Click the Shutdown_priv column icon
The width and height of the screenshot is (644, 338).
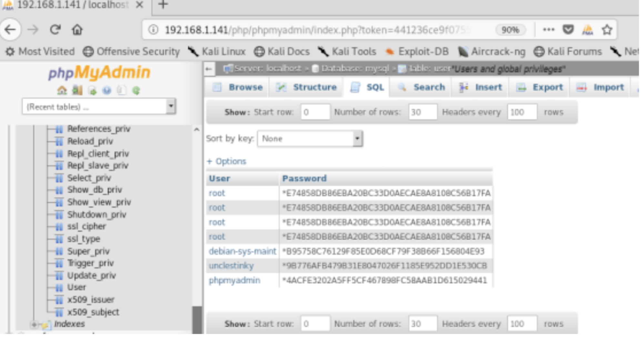click(x=59, y=214)
